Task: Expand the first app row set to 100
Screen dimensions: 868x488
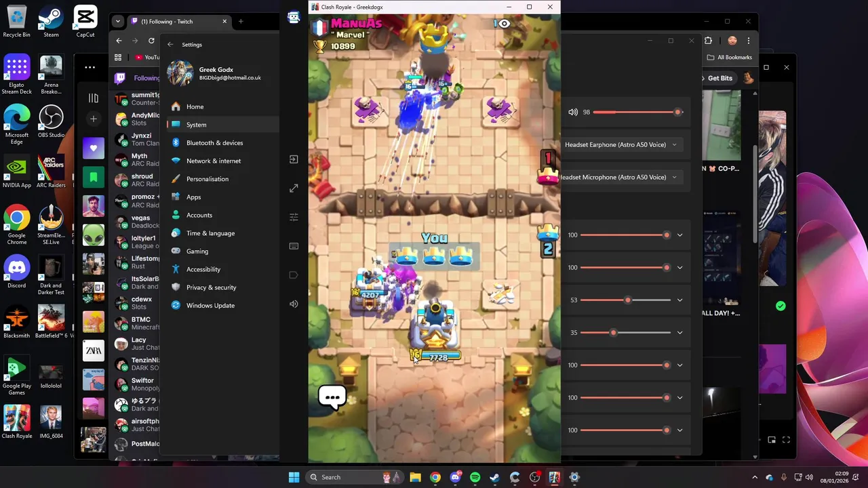Action: click(x=679, y=235)
